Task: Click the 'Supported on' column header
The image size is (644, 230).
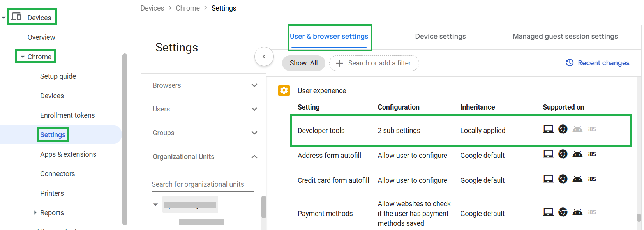Action: point(563,107)
